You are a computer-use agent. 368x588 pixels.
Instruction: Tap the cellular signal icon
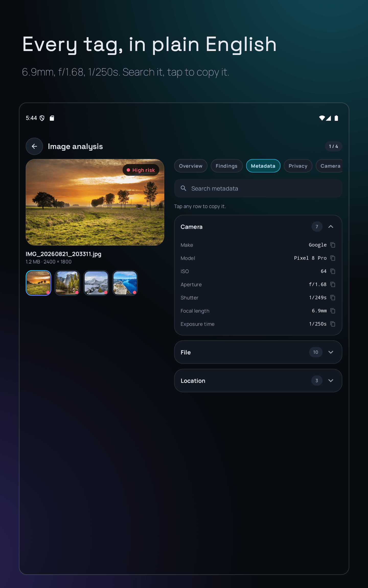click(328, 118)
